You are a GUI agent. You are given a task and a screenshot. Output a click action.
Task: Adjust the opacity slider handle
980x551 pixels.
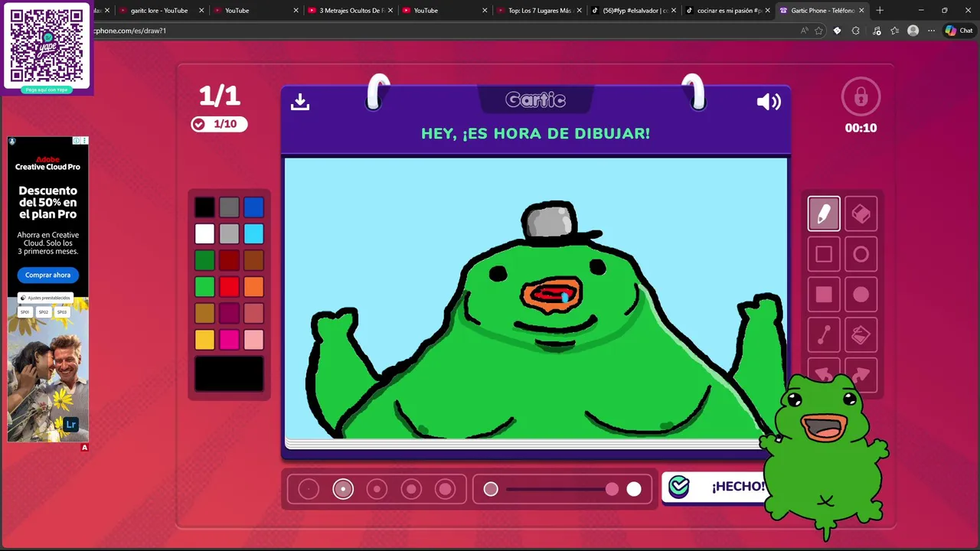tap(612, 489)
